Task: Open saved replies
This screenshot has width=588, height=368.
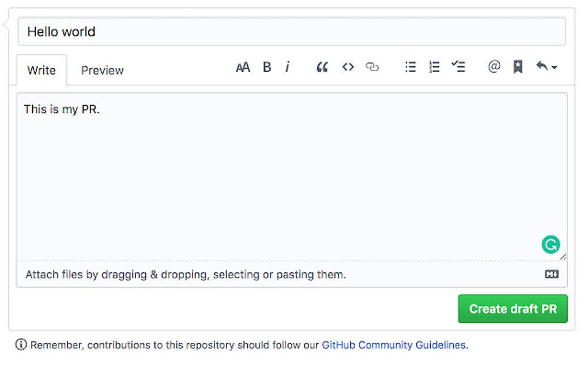Action: (x=517, y=67)
